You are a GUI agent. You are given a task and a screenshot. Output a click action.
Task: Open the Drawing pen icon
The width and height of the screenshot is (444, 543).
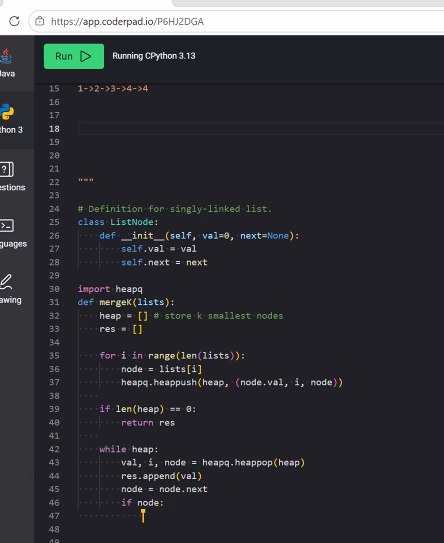click(x=6, y=282)
